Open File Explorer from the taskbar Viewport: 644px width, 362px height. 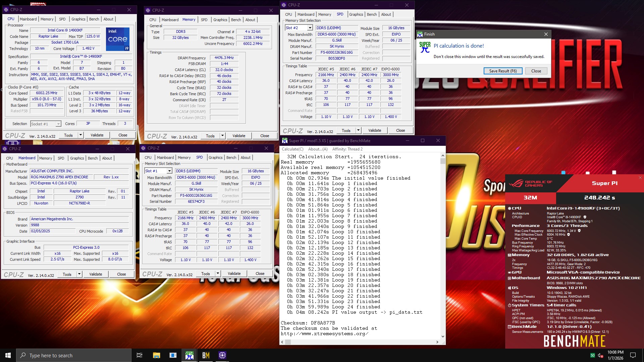click(156, 355)
